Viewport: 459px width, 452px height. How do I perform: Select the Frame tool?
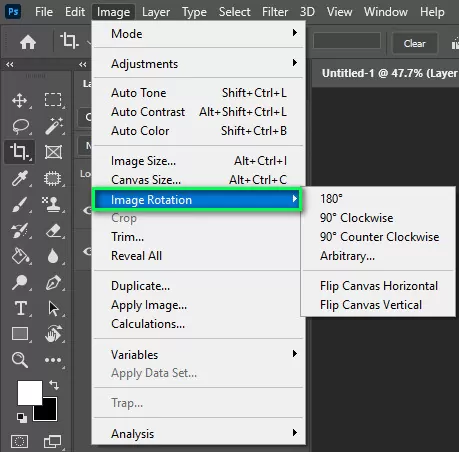(53, 152)
